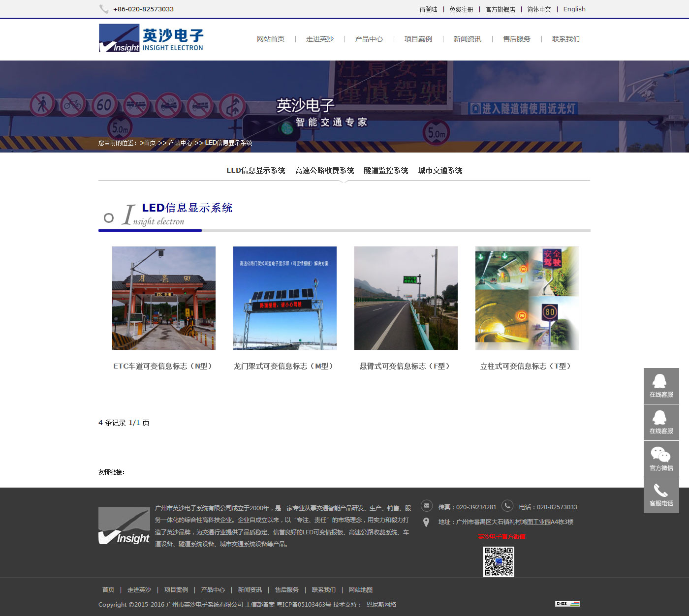Open the ETC车道可变信息标志 product thumbnail

(x=164, y=298)
